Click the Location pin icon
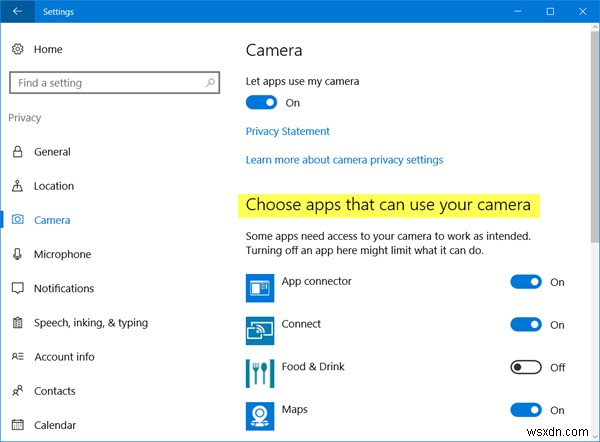600x442 pixels. [x=18, y=186]
